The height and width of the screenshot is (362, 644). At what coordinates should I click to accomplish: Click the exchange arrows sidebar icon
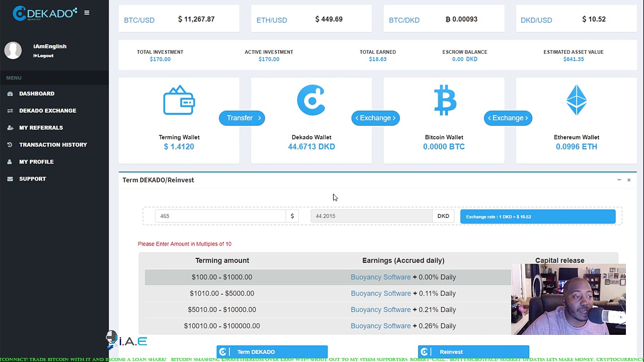pos(10,111)
